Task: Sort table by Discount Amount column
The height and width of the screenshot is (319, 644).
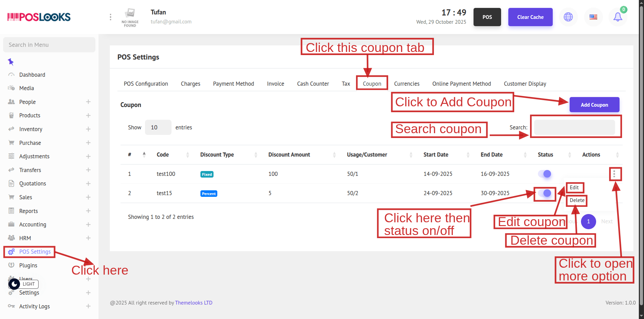Action: pos(289,155)
